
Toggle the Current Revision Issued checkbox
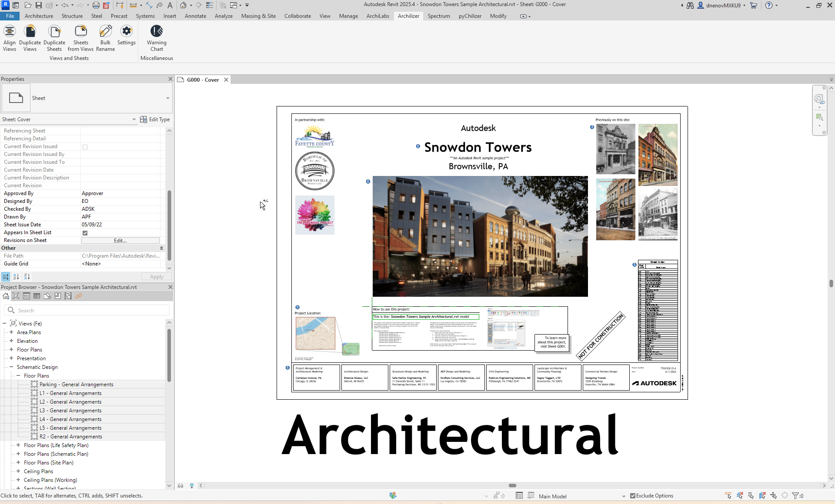[85, 147]
